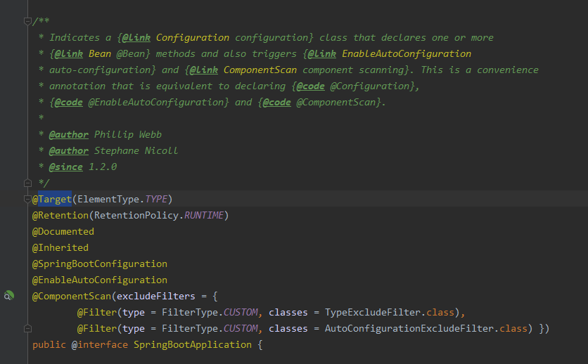The width and height of the screenshot is (588, 364).
Task: Click the @EnableAutoConfiguration annotation line
Action: click(x=100, y=280)
